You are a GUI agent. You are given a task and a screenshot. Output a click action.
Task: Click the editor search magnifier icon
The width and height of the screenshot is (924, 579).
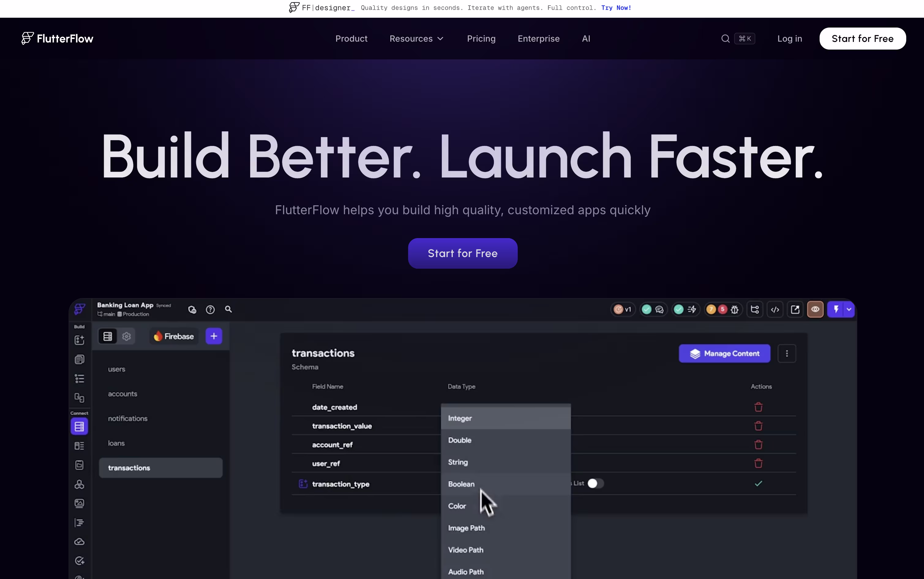pyautogui.click(x=228, y=309)
